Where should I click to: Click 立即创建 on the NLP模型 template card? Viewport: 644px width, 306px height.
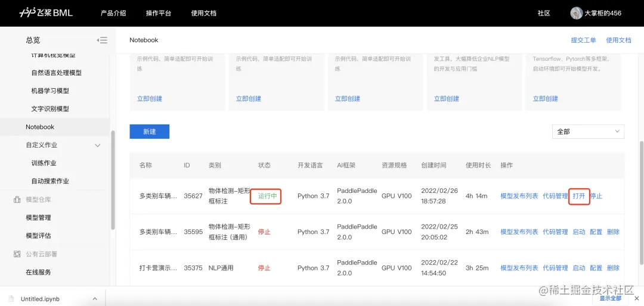447,99
